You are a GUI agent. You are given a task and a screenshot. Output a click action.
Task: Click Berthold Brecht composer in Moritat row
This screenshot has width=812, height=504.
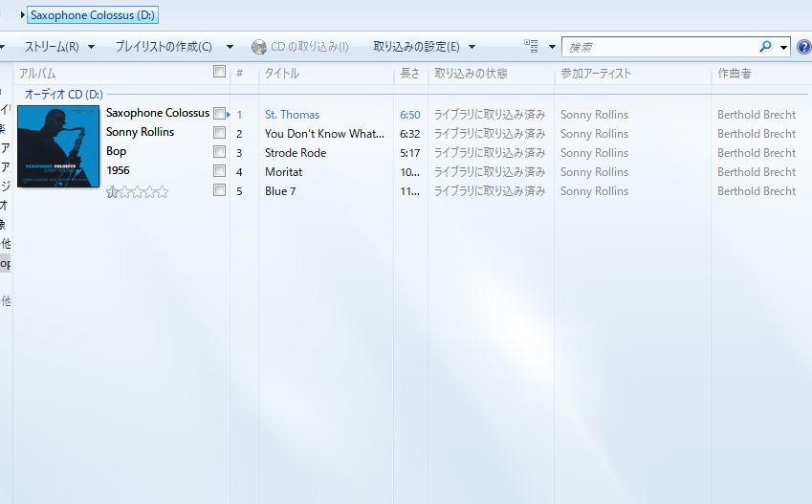coord(757,172)
